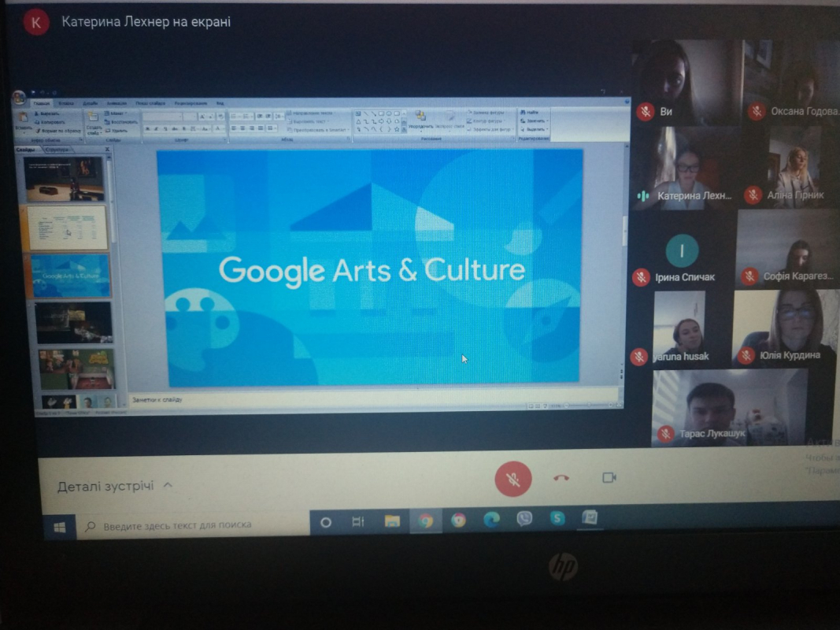Click the Создать слайд icon

tap(93, 116)
